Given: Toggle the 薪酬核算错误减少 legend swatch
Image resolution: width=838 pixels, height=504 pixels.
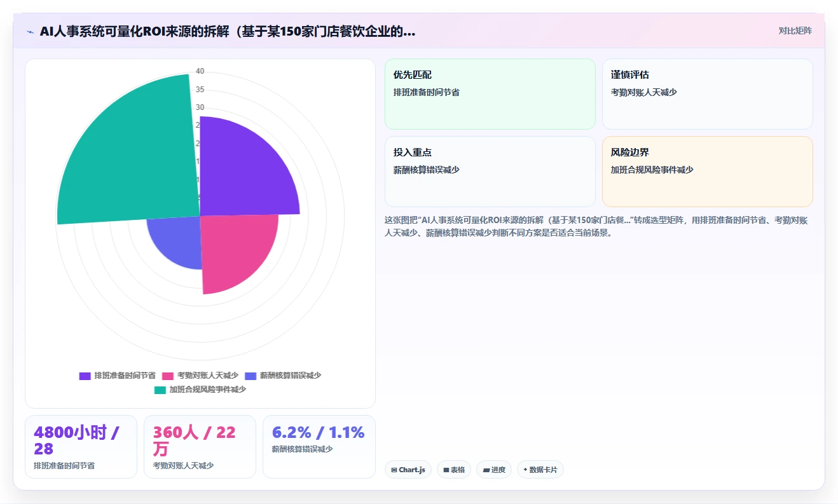Looking at the screenshot, I should pos(251,376).
